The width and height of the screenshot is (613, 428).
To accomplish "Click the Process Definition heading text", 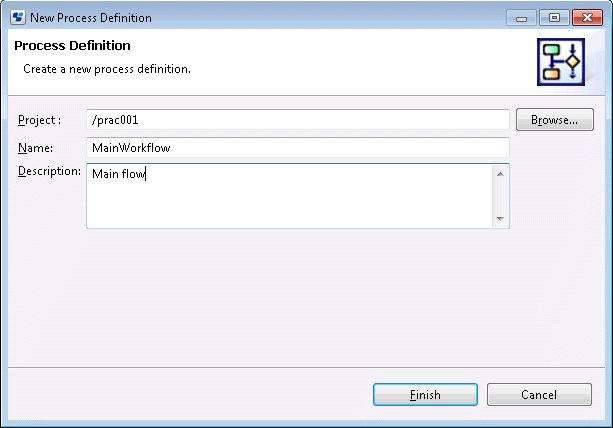I will (x=72, y=46).
